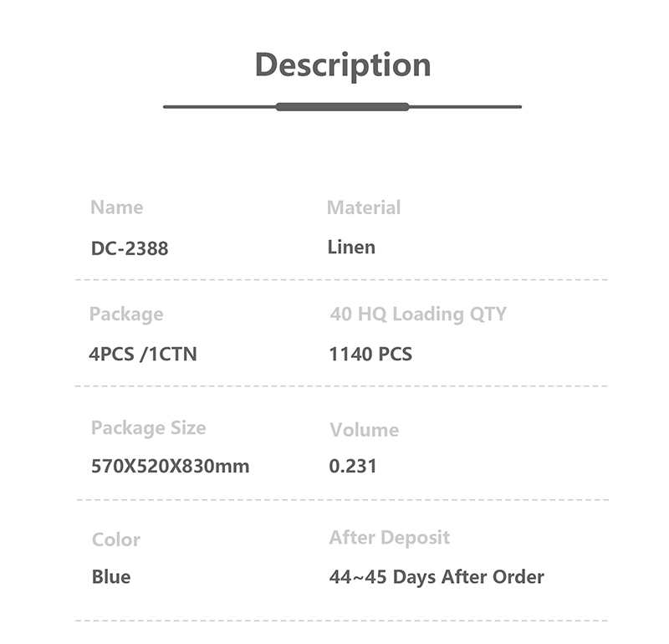The image size is (669, 644).
Task: Click the dashed divider below DC-2388
Action: tap(341, 280)
